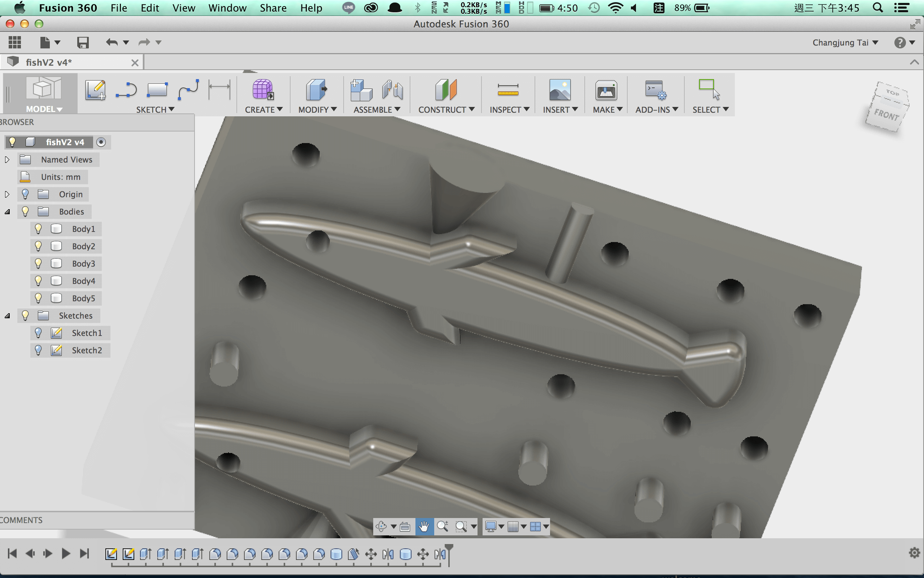Open the MODEL workspace dropdown
924x578 pixels.
44,109
